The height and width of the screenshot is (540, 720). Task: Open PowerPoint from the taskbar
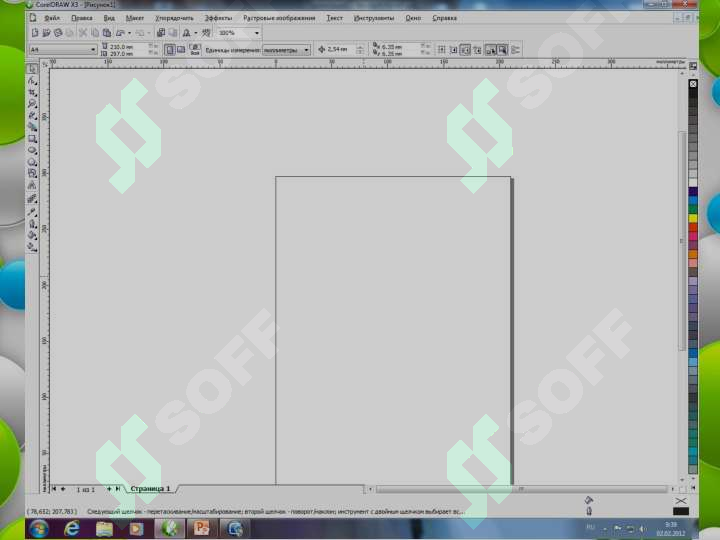201,529
